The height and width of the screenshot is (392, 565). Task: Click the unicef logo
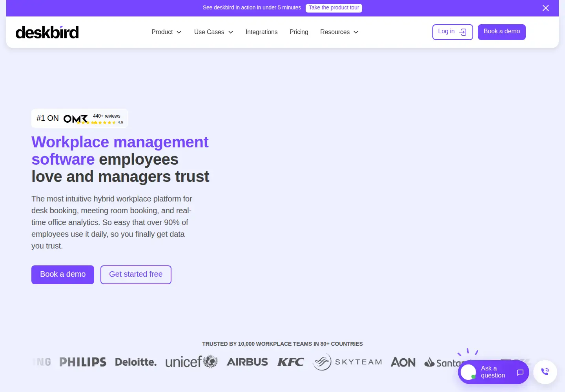[191, 362]
